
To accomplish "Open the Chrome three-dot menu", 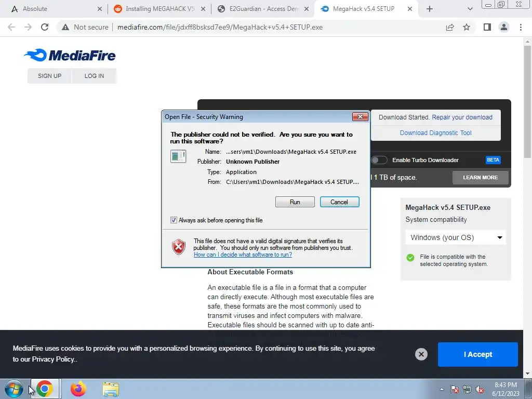I will pos(521,27).
